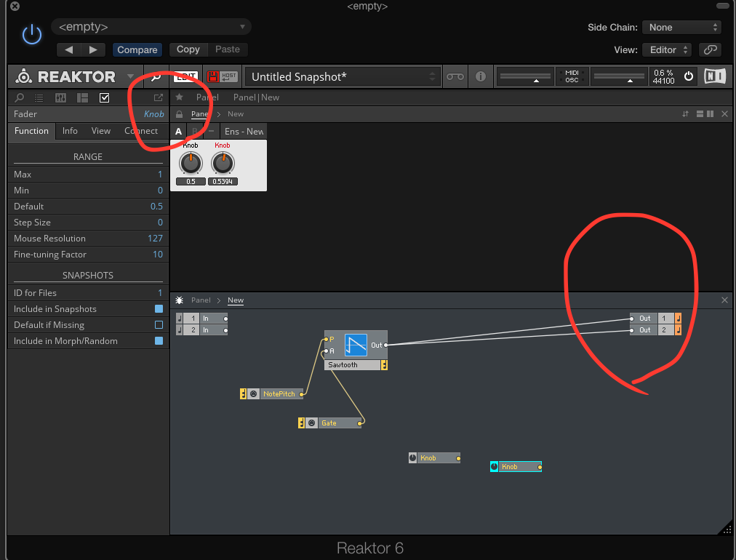
Task: Click the Fine-tuning Factor value 10
Action: click(158, 255)
